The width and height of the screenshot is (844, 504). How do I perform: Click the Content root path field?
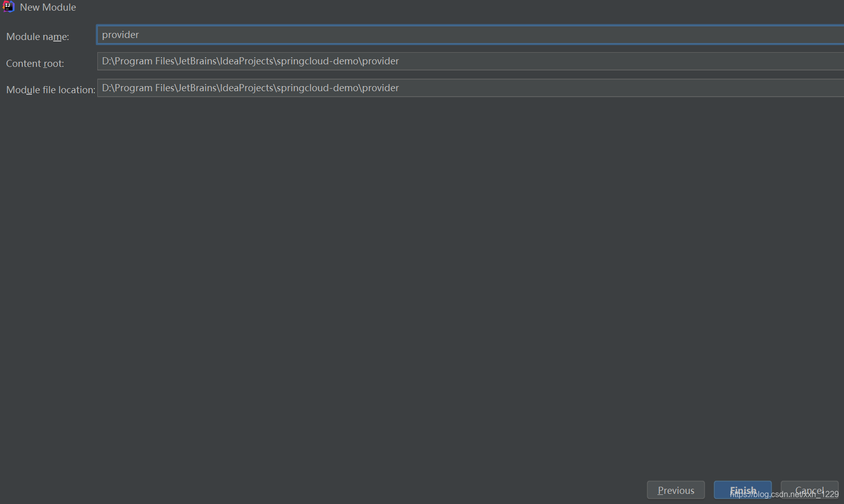(x=470, y=61)
